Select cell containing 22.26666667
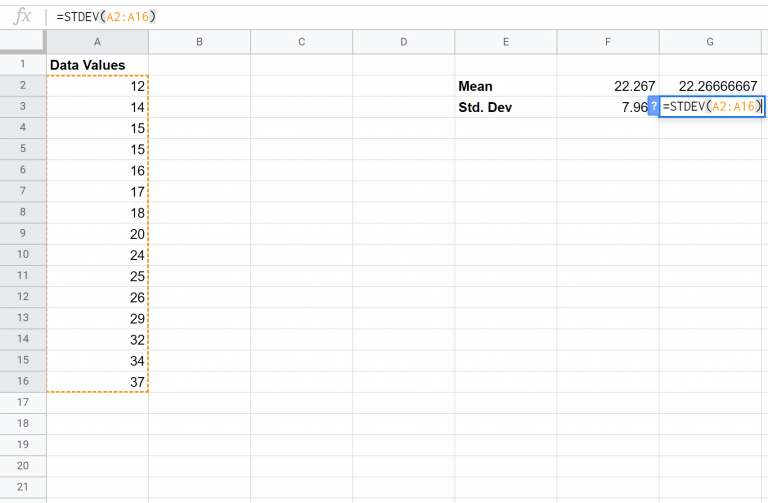Screen dimensions: 768x503 [x=710, y=86]
